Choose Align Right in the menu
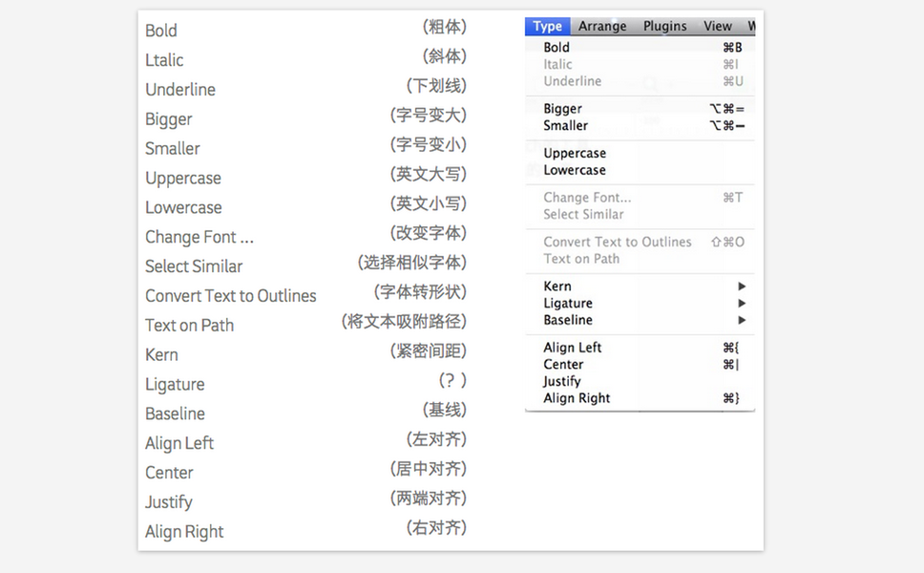Screen dimensions: 924x573 577,399
